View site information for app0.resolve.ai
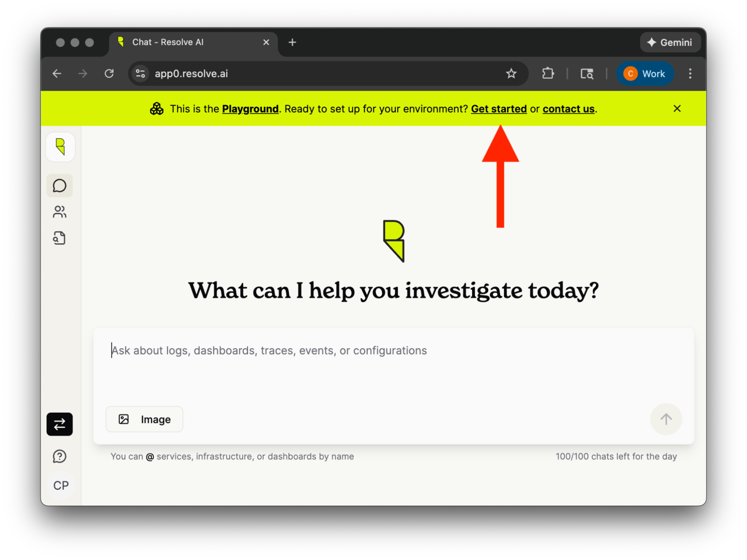 tap(141, 74)
